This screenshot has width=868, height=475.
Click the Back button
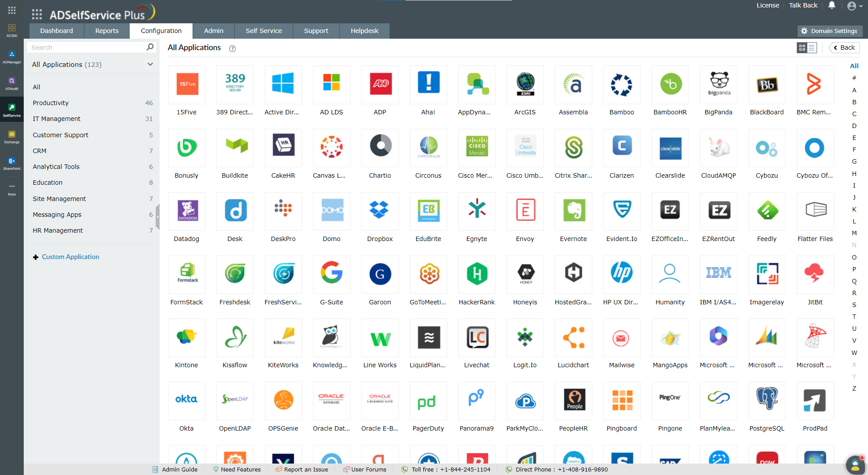pyautogui.click(x=844, y=47)
